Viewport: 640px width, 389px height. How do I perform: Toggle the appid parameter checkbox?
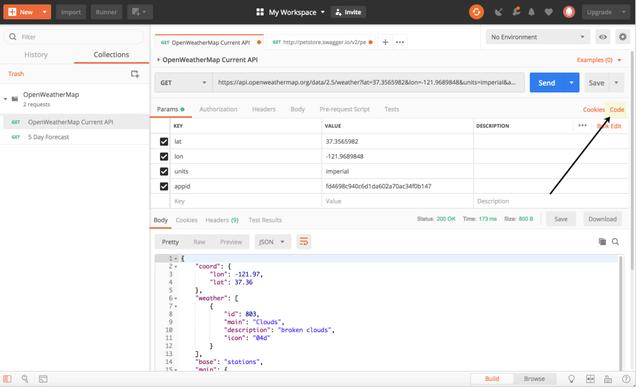pyautogui.click(x=164, y=187)
